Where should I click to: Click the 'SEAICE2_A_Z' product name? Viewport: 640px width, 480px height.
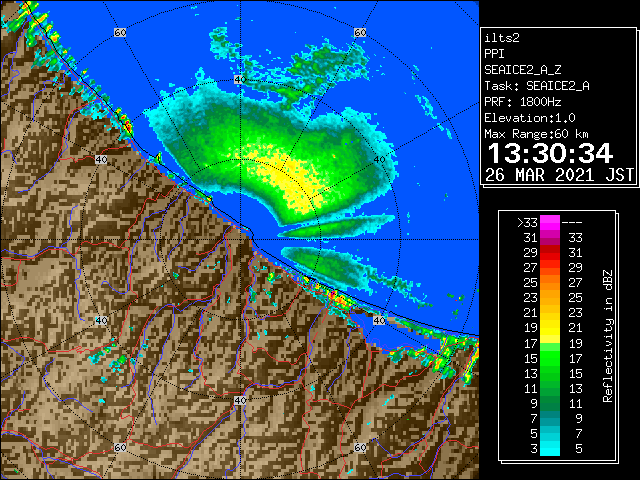[523, 70]
